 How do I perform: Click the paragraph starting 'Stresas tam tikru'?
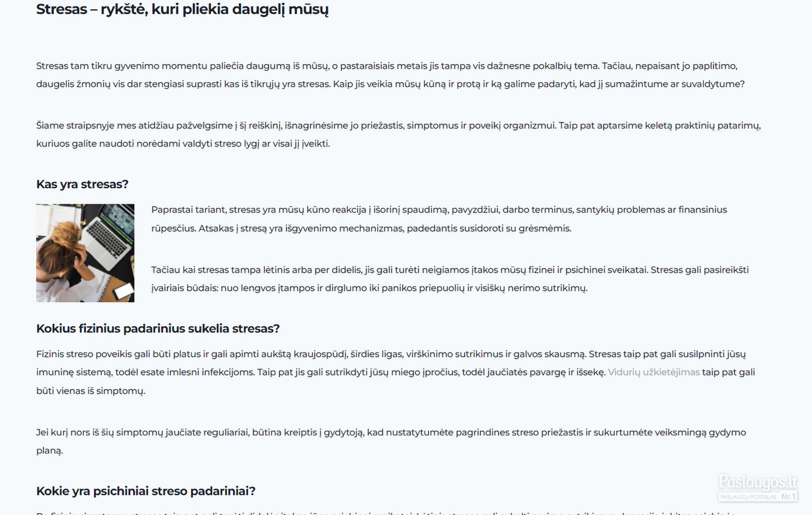(x=391, y=75)
